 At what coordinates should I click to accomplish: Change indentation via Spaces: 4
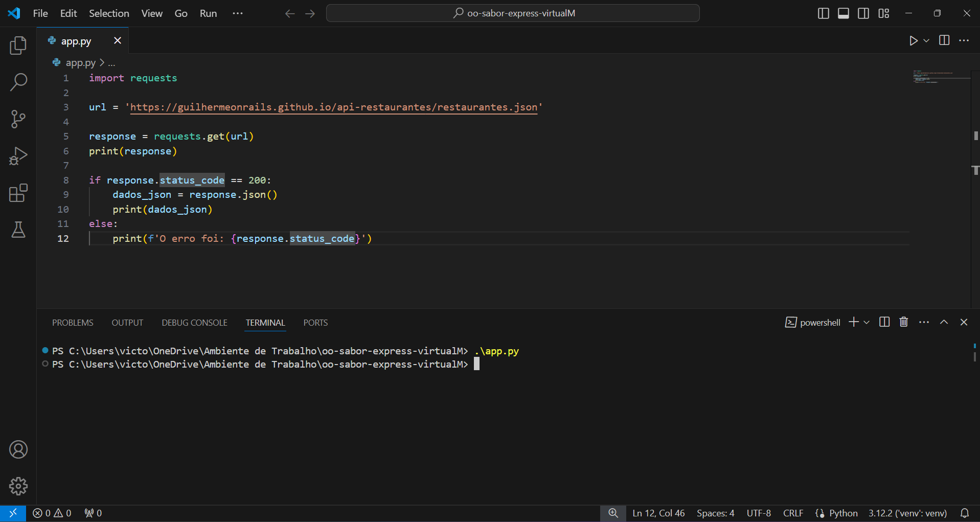pos(715,513)
